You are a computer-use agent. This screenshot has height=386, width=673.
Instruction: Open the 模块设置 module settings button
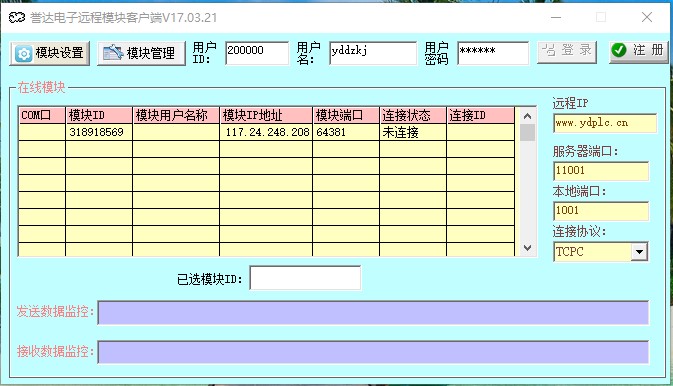click(x=50, y=53)
